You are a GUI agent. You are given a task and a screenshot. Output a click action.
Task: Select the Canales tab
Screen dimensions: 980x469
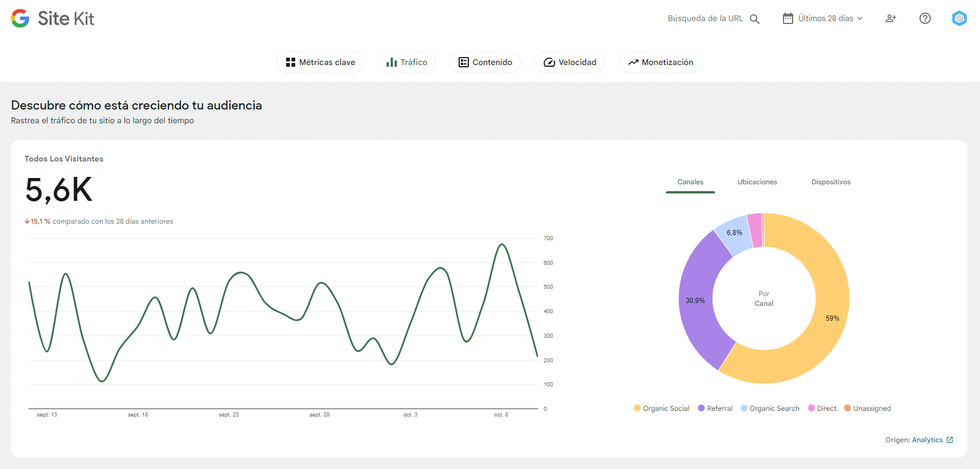pos(690,182)
